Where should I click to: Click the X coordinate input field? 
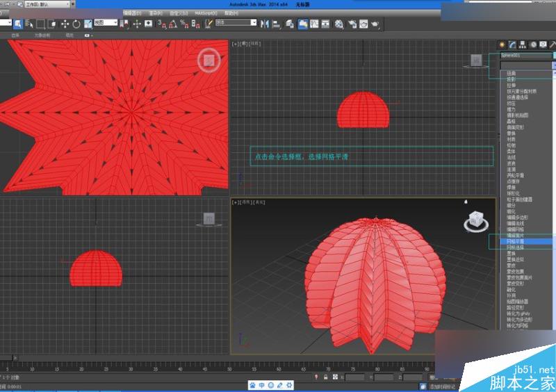coord(354,377)
